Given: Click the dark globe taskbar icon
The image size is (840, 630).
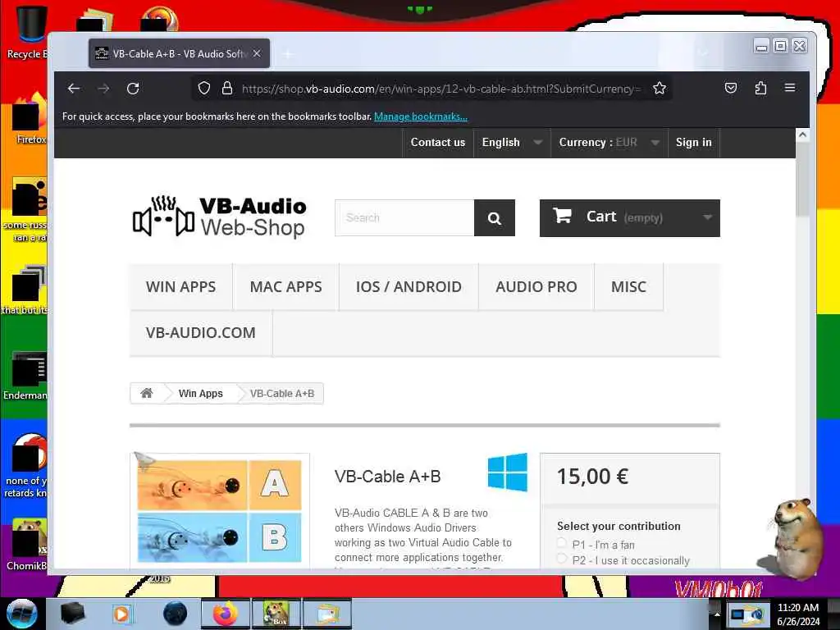Looking at the screenshot, I should coord(175,614).
